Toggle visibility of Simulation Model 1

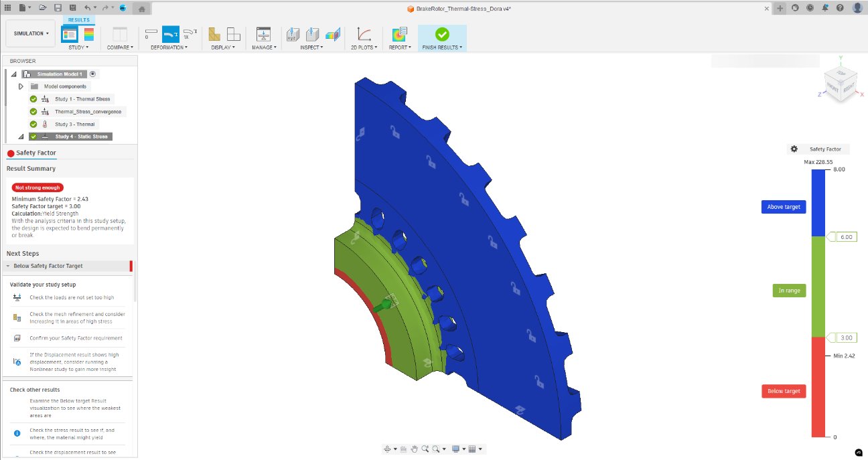[93, 74]
